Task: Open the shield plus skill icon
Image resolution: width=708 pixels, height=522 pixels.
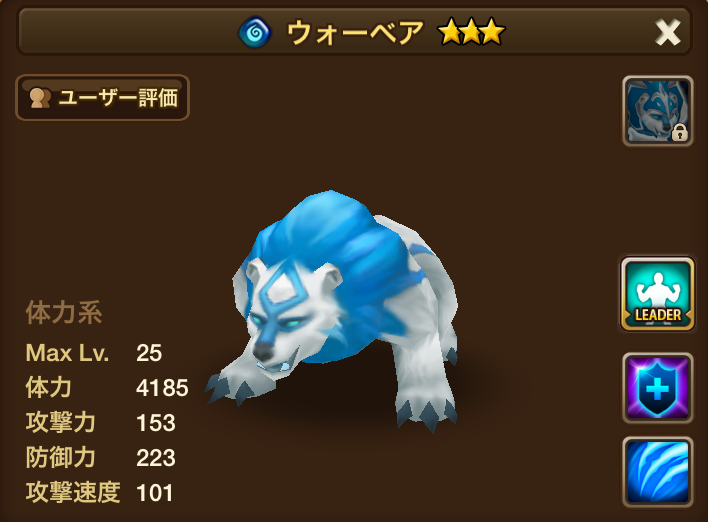Action: (x=657, y=388)
